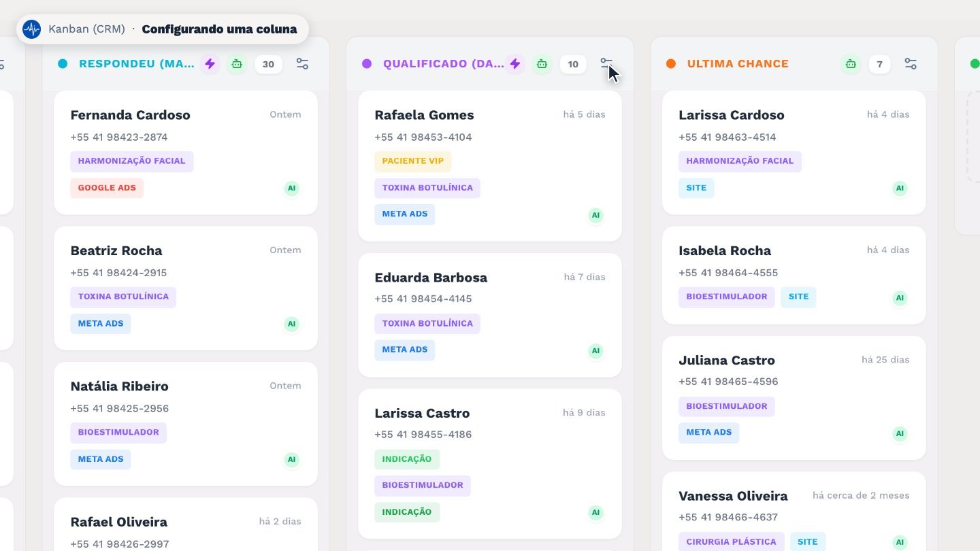Click the RESPONDEU column title
This screenshot has width=980, height=551.
point(137,64)
